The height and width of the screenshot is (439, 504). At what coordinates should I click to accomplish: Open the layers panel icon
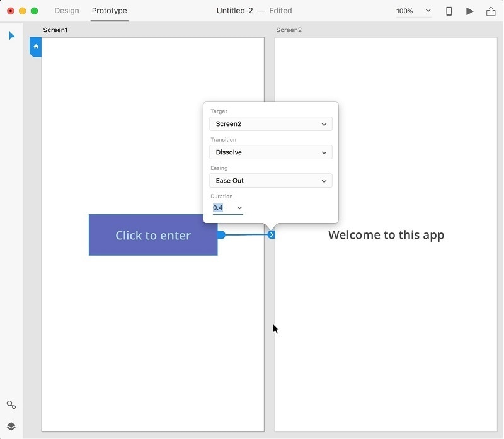(x=11, y=426)
